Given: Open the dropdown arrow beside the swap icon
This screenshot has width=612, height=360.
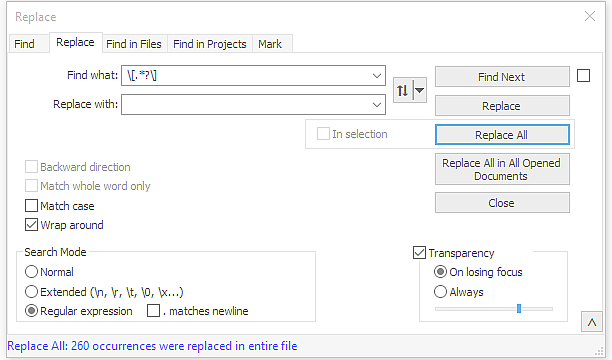Looking at the screenshot, I should [420, 91].
